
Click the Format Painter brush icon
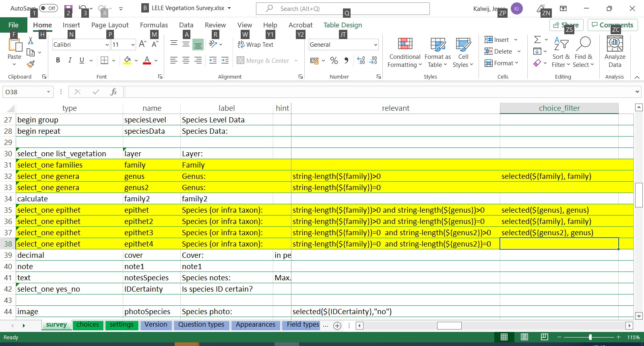(x=31, y=64)
